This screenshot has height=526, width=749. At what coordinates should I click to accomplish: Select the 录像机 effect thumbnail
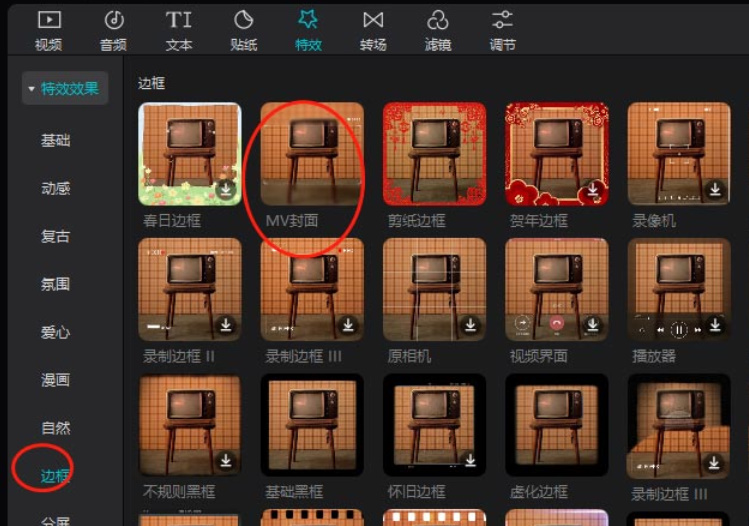pos(679,154)
